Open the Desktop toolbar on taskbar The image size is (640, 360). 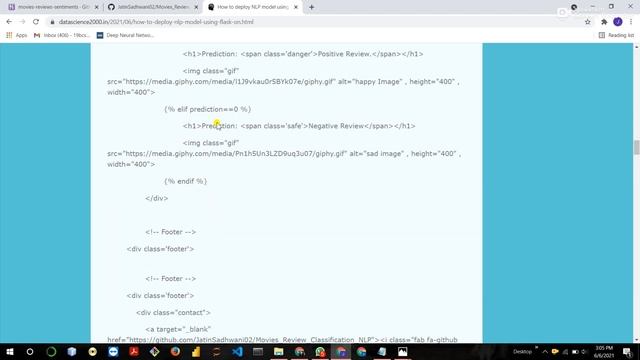[522, 351]
